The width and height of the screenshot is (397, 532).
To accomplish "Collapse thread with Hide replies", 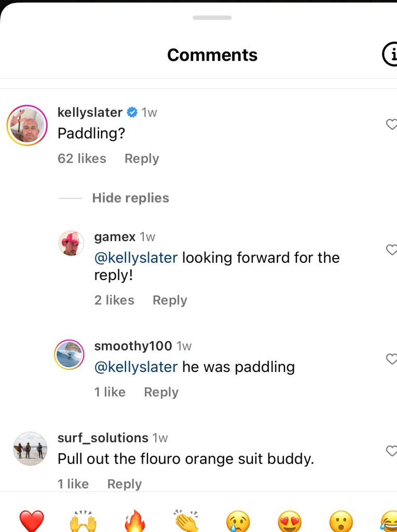I will [130, 198].
